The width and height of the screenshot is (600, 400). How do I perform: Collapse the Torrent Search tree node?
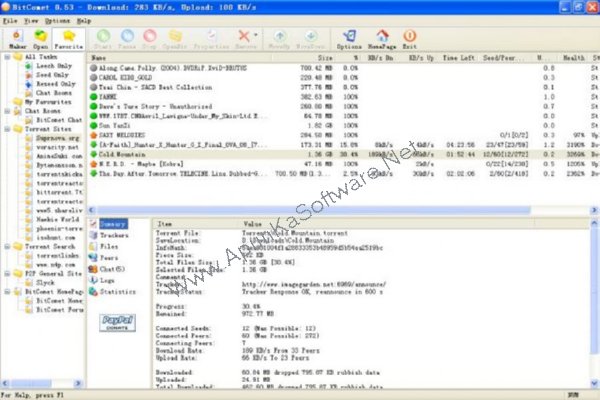(x=7, y=247)
